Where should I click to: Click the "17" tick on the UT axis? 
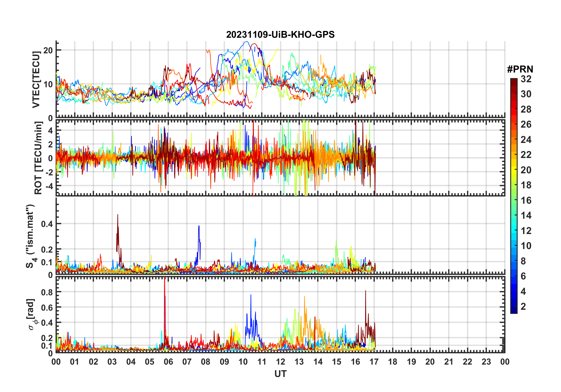[x=374, y=362]
